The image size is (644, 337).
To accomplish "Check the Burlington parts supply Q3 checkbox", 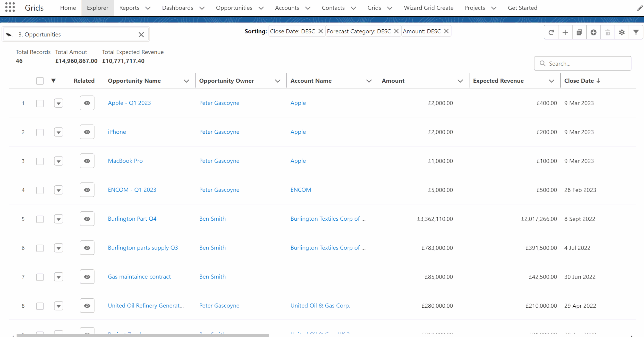I will pos(40,248).
